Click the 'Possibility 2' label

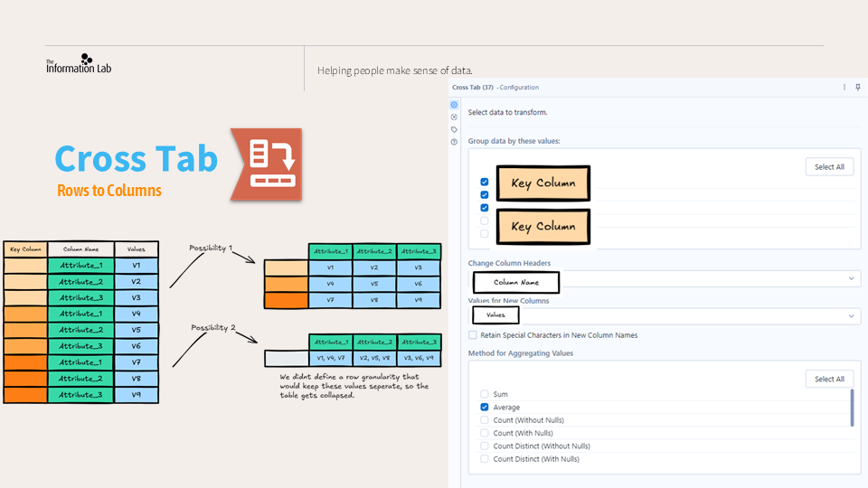click(x=213, y=327)
